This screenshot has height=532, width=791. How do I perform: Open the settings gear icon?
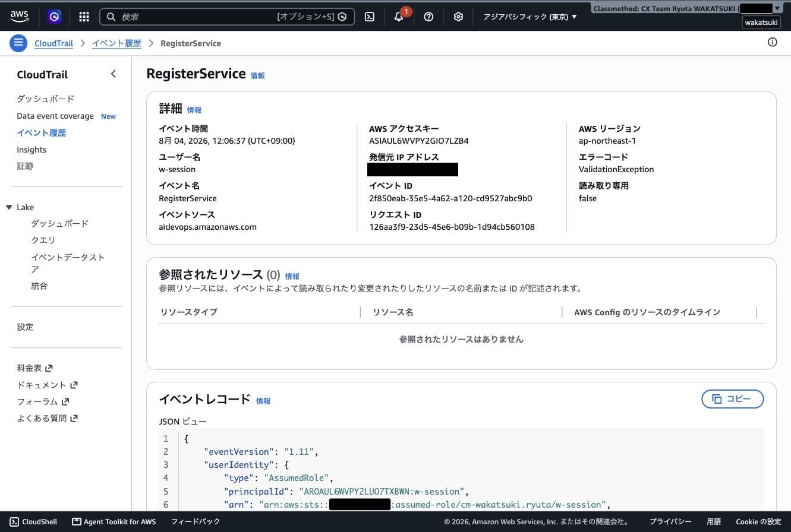(458, 17)
